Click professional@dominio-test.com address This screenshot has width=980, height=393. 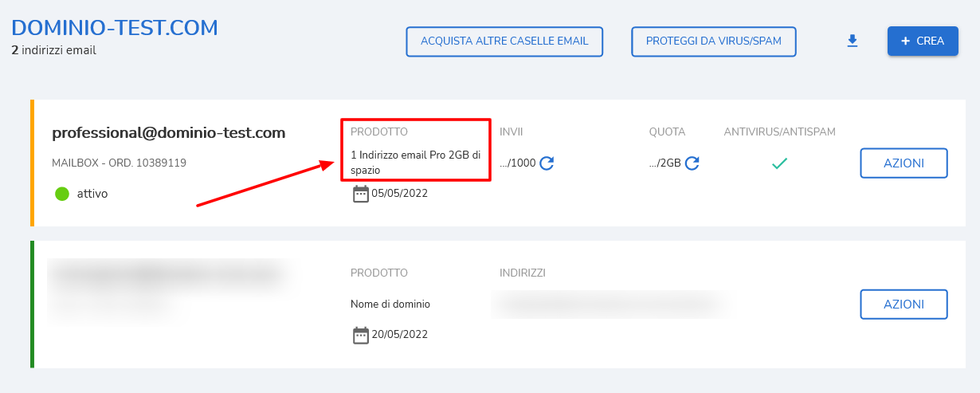pos(168,133)
